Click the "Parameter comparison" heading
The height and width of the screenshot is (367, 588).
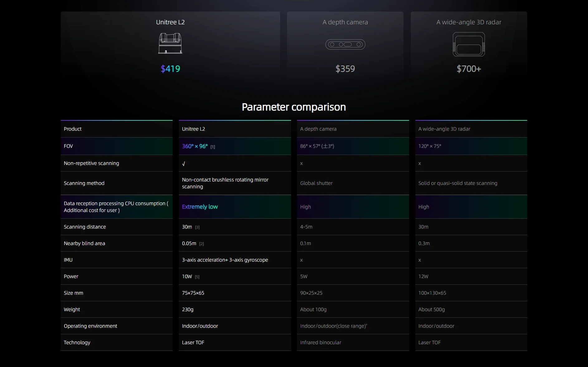pos(294,107)
